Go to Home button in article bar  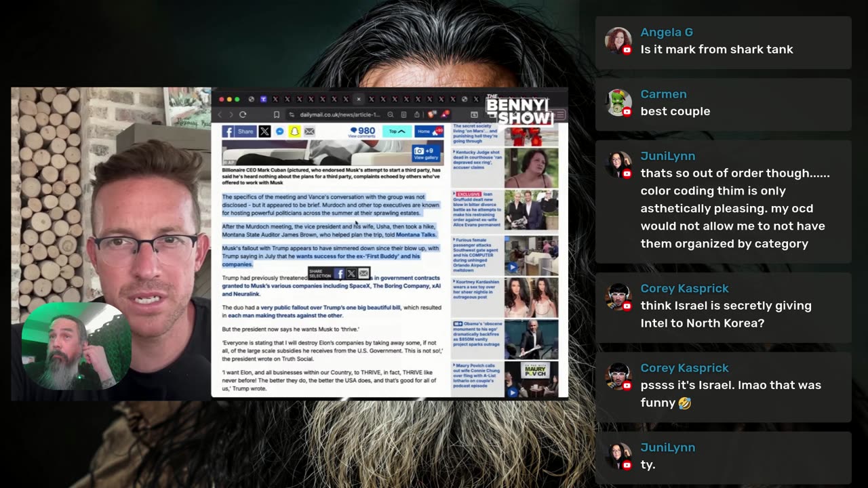[x=429, y=131]
